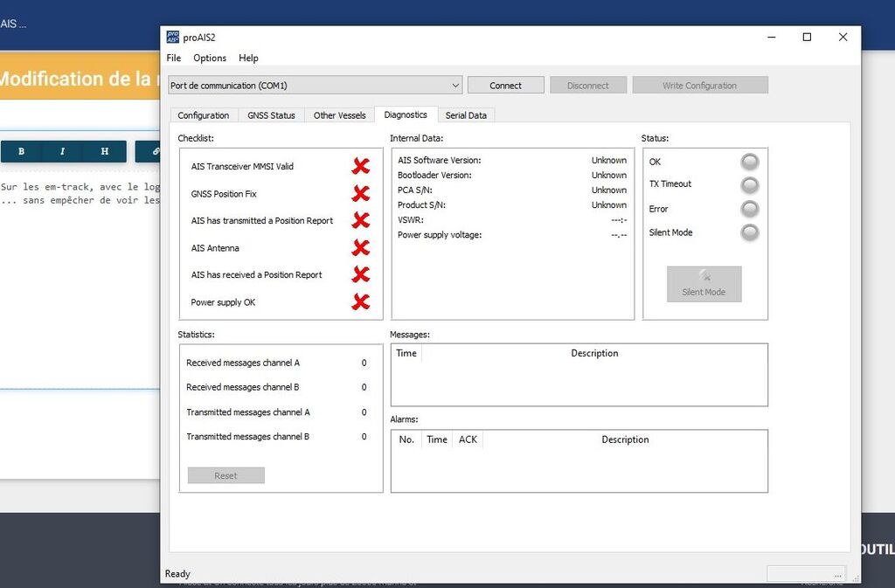Image resolution: width=895 pixels, height=588 pixels.
Task: Click the red X beside Power supply OK
Action: [x=360, y=301]
